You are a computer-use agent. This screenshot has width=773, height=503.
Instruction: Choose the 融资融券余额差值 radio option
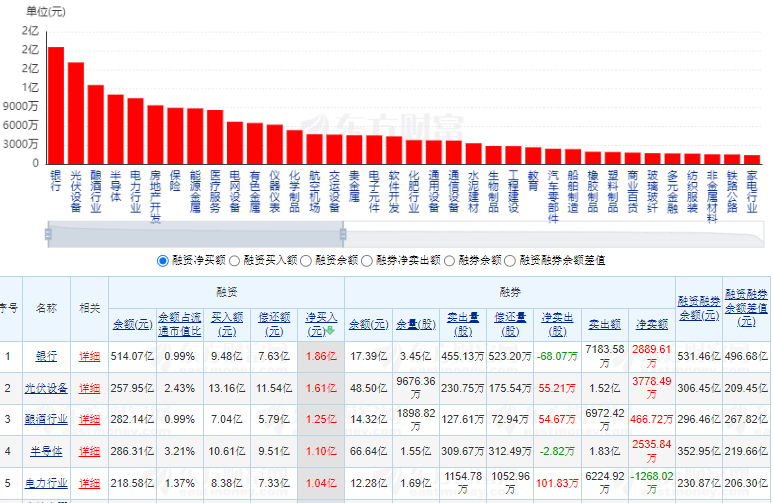click(x=510, y=260)
